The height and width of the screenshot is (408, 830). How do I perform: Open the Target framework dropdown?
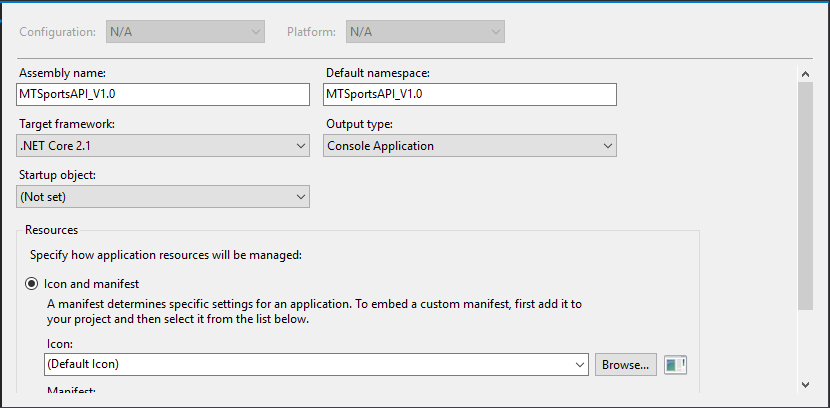tap(164, 146)
